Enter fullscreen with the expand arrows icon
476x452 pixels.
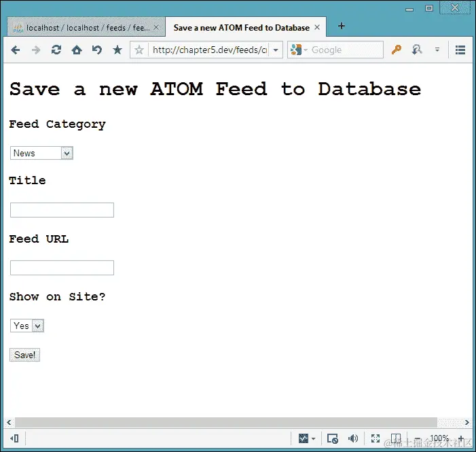pyautogui.click(x=376, y=438)
